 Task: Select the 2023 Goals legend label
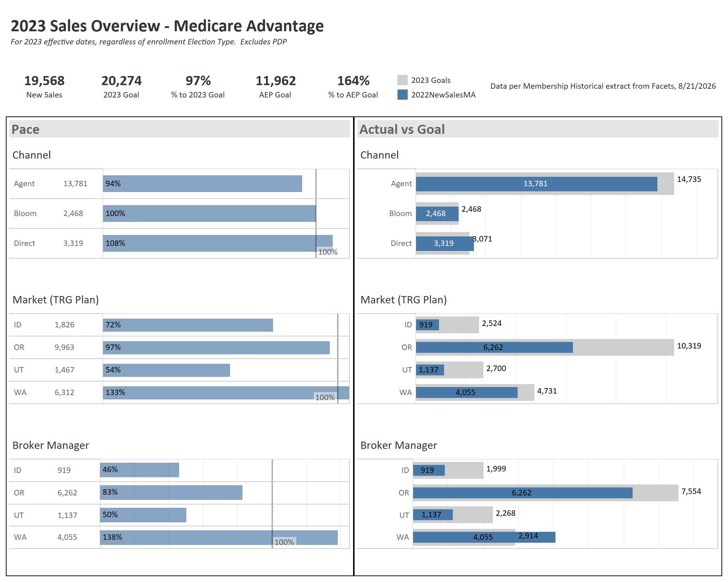point(431,80)
